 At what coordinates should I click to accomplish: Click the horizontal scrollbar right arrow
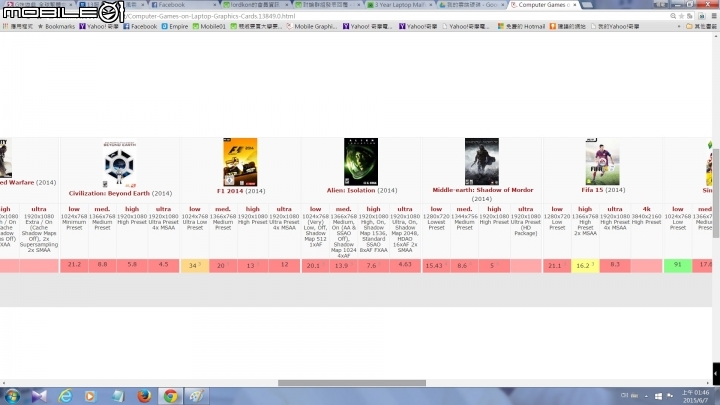(708, 382)
